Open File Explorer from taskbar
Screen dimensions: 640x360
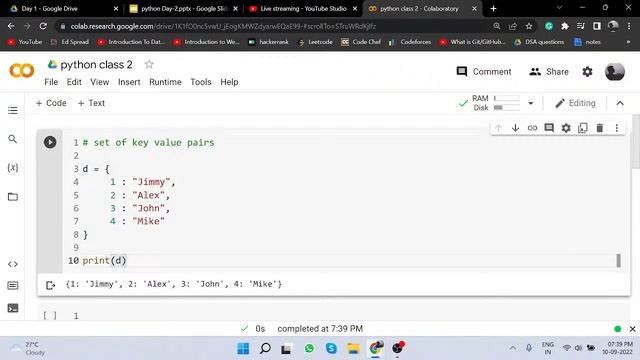353,349
